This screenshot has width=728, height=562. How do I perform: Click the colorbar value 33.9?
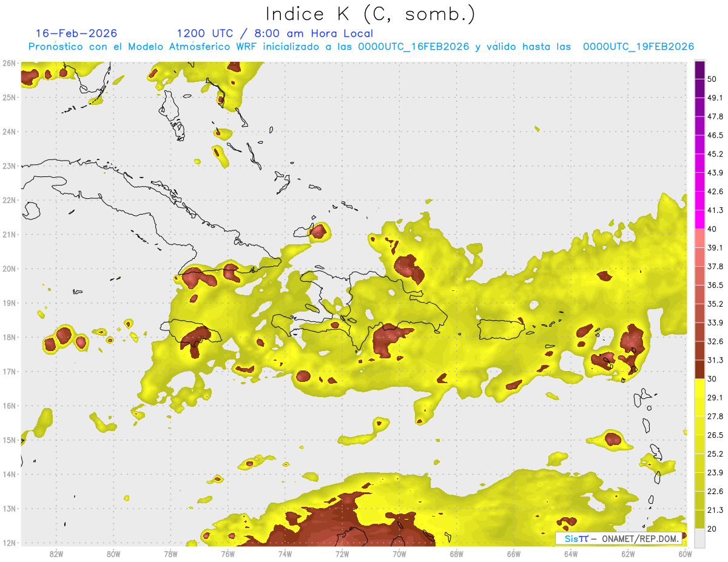[x=715, y=323]
